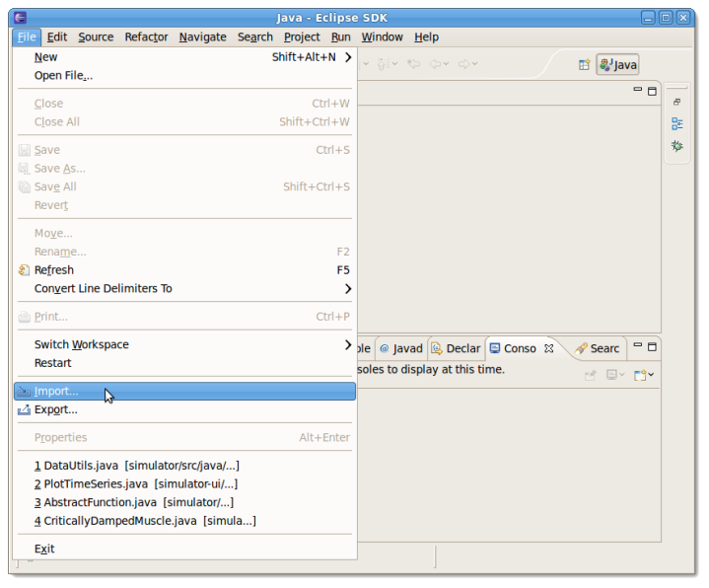Screen dimensions: 709x588
Task: Choose Open File... from the File menu
Action: point(184,76)
